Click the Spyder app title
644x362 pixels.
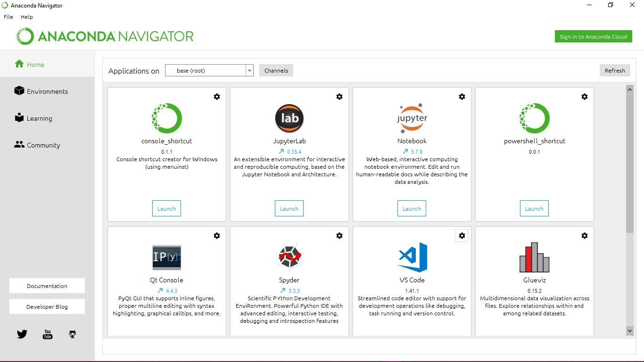(x=289, y=280)
